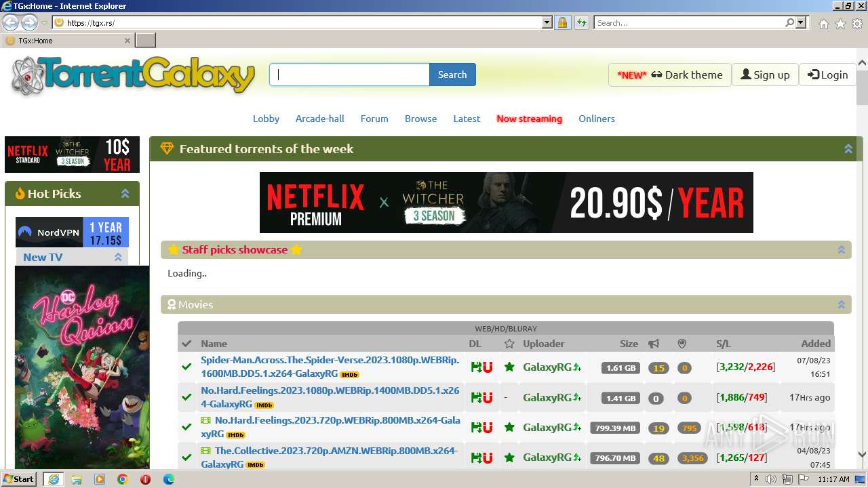Click the browser Forward arrow

29,22
